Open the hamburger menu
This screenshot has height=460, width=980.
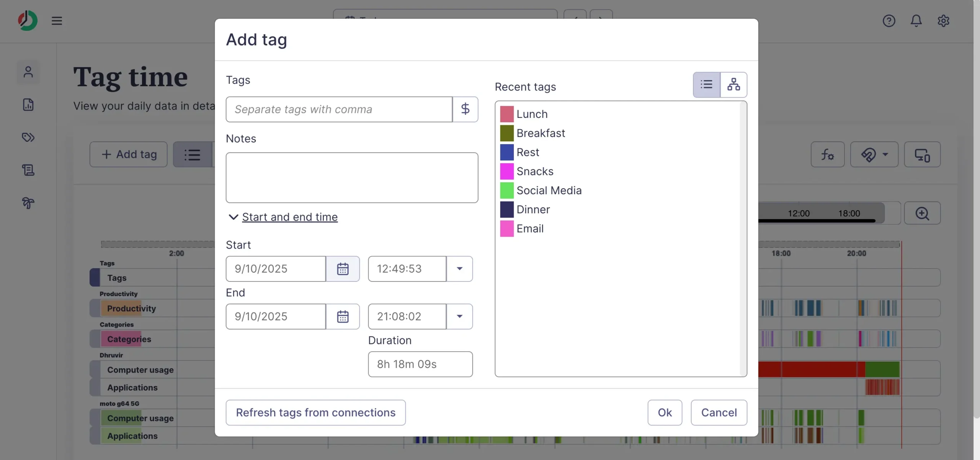pos(57,21)
